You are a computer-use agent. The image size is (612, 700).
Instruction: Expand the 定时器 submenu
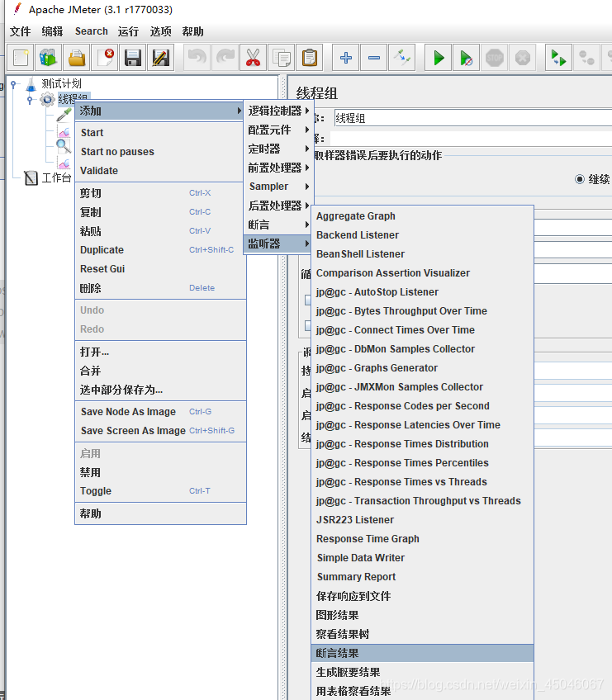279,149
